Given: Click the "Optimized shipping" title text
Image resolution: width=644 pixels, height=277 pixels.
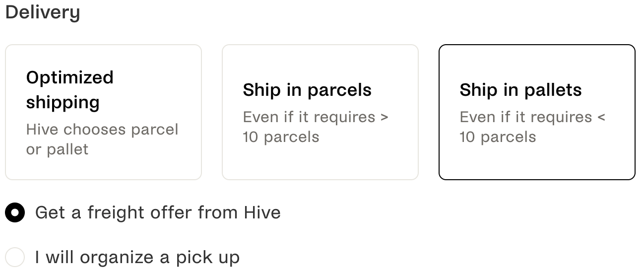Looking at the screenshot, I should tap(70, 90).
